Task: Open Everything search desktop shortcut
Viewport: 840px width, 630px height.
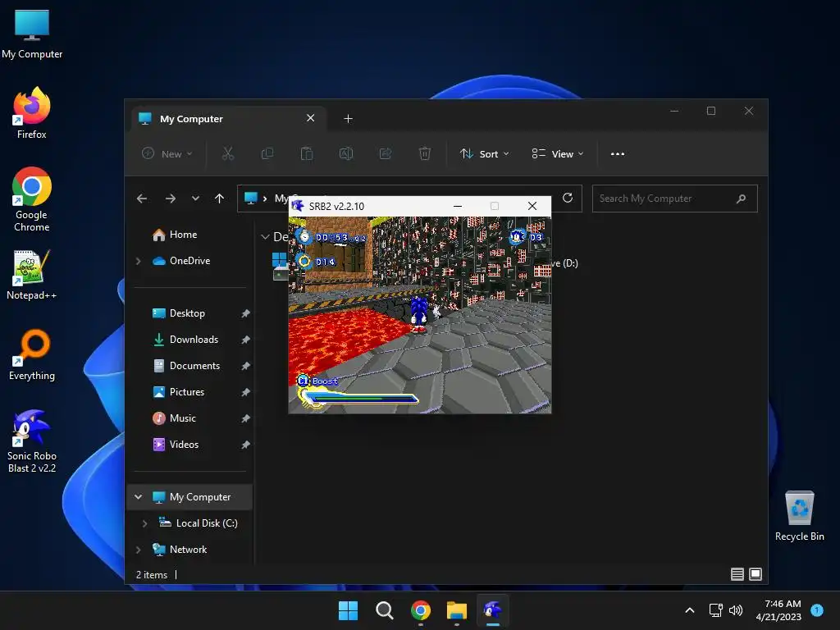Action: [x=32, y=354]
